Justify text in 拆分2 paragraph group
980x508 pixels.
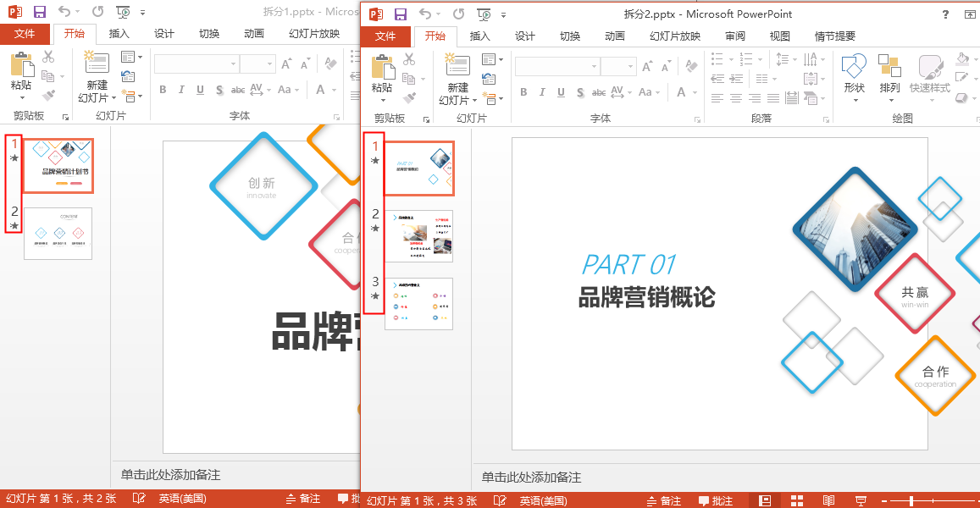tap(773, 98)
